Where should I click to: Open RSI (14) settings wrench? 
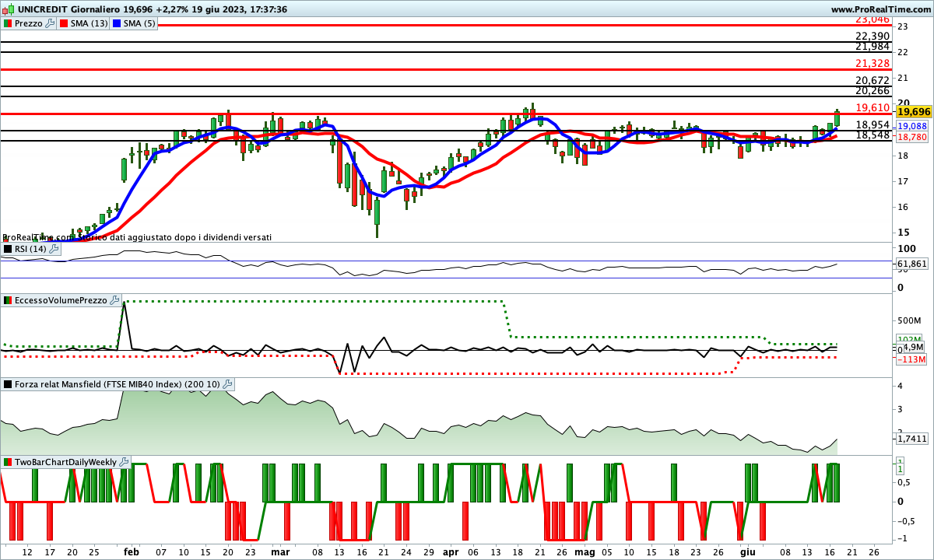click(54, 249)
